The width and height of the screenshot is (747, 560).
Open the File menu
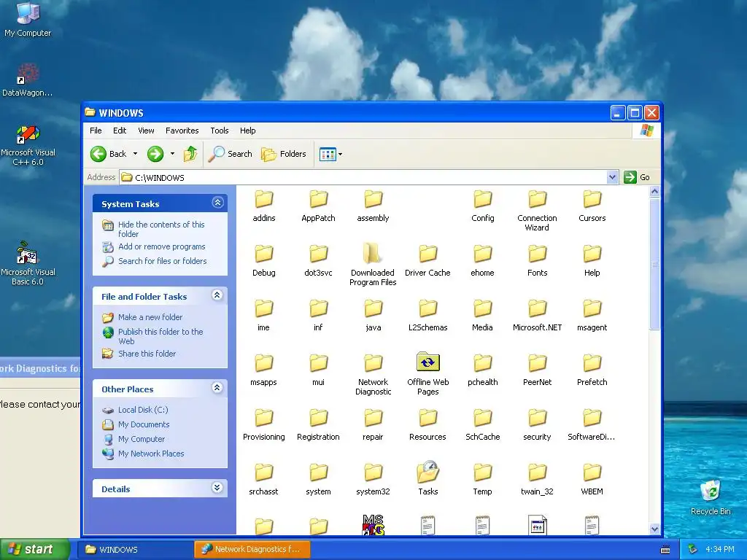[96, 131]
